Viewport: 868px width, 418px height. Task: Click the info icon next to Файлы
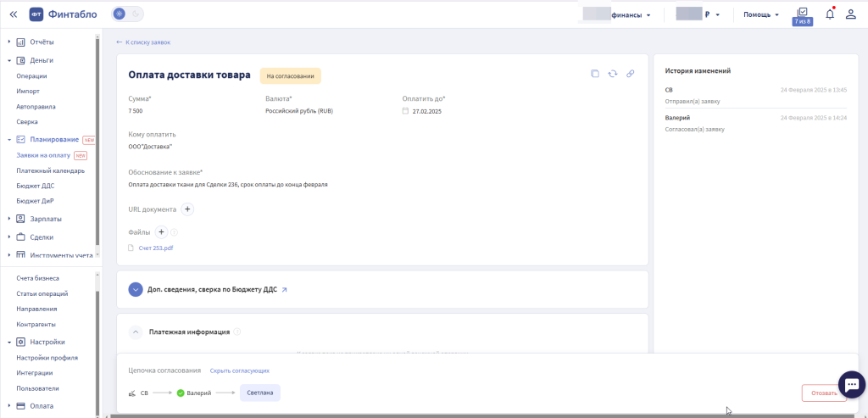[x=174, y=232]
